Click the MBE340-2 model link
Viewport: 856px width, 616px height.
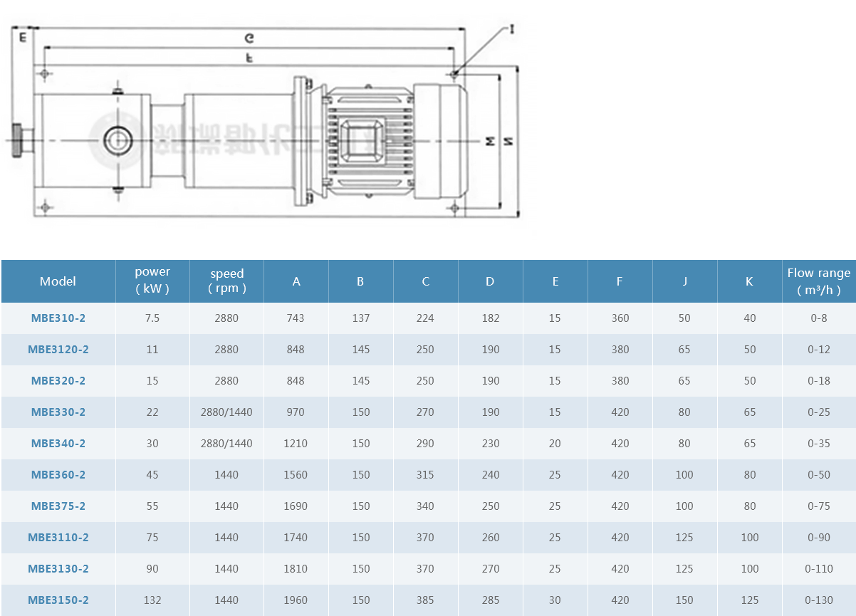(58, 444)
